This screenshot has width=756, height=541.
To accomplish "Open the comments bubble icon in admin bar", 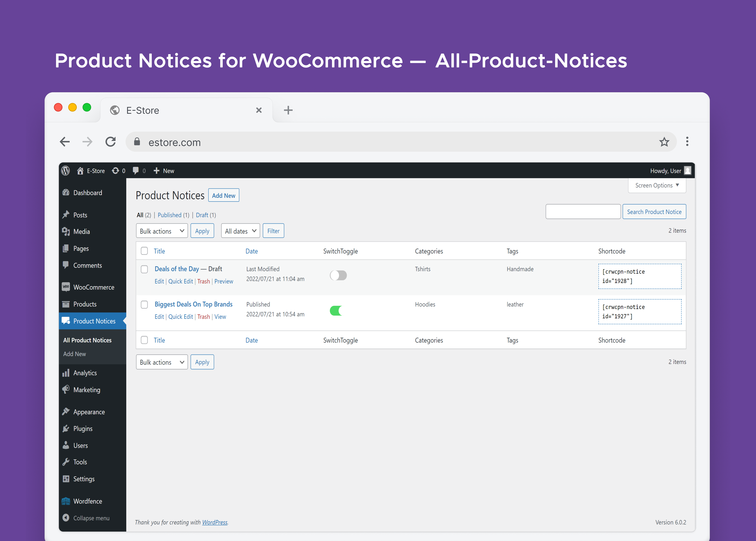I will tap(136, 171).
